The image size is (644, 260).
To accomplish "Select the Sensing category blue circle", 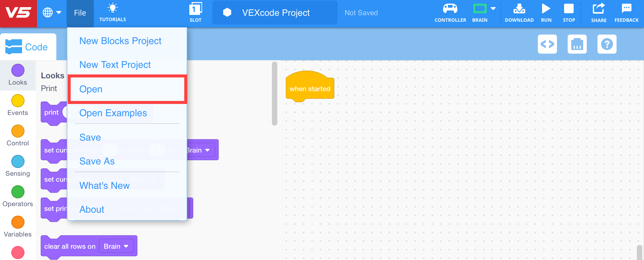I will coord(18,161).
